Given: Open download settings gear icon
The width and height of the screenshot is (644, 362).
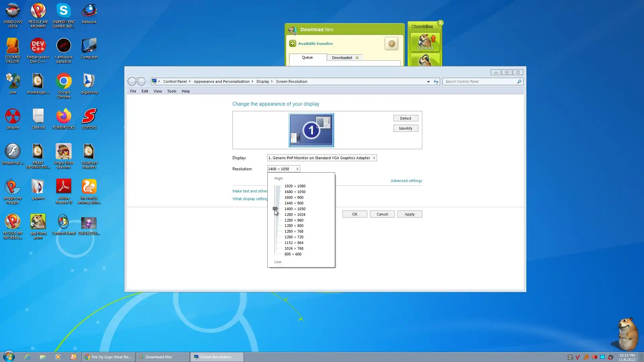Looking at the screenshot, I should [x=391, y=44].
